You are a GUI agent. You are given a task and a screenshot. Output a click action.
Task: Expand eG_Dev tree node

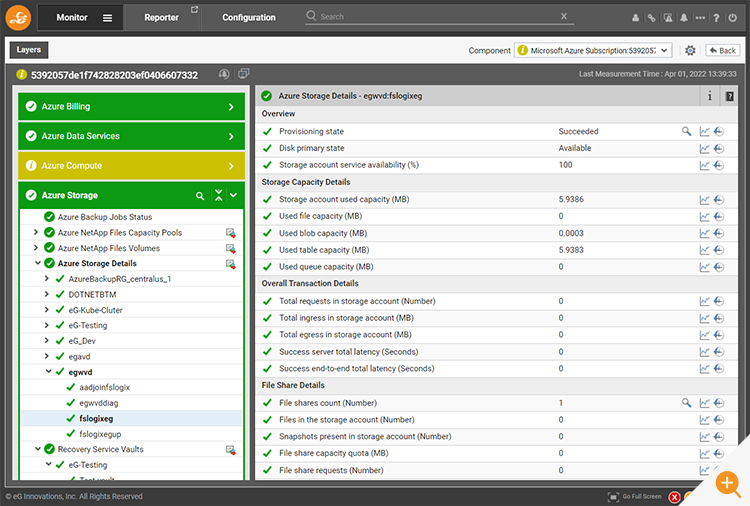(x=46, y=341)
